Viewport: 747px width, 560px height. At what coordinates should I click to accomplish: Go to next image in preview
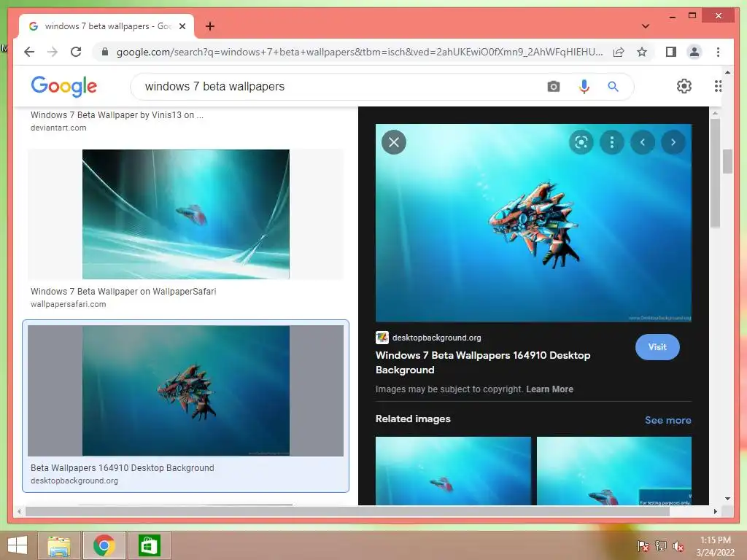(673, 142)
